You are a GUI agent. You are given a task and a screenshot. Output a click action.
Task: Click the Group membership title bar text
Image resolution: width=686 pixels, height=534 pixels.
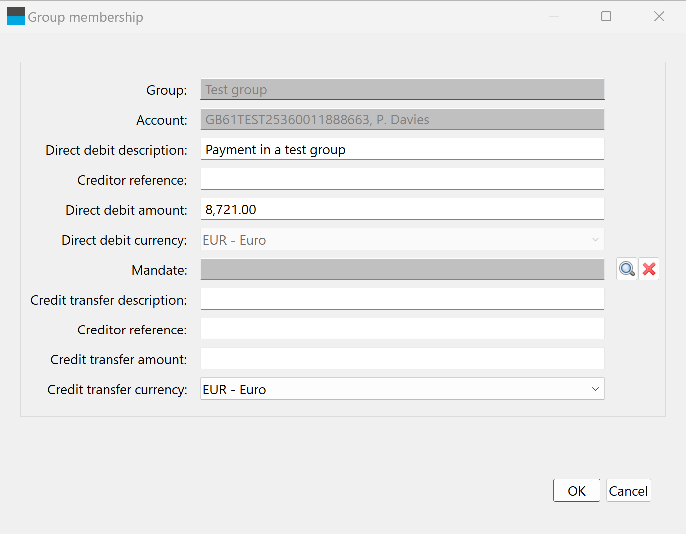85,17
